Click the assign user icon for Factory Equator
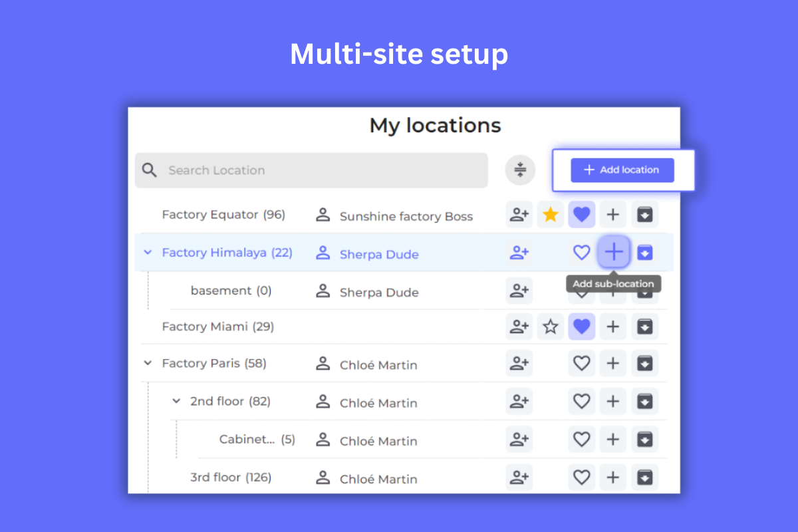The image size is (798, 532). [519, 214]
